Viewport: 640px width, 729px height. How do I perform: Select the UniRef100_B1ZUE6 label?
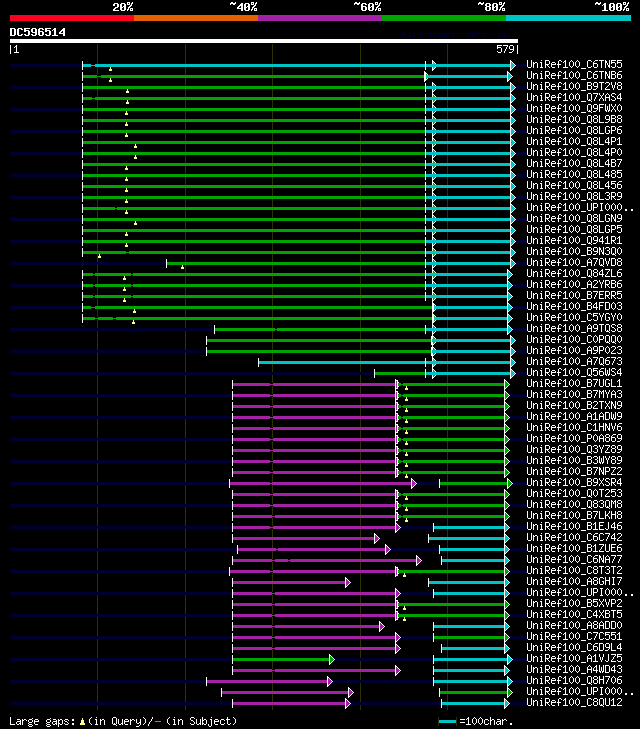(x=574, y=549)
